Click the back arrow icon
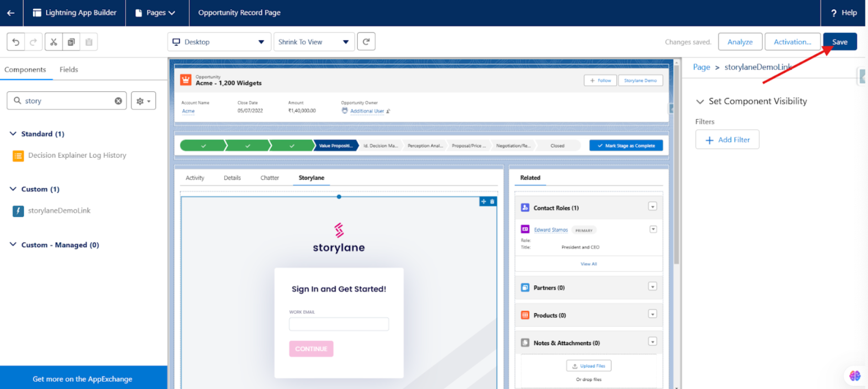868x389 pixels. (11, 13)
